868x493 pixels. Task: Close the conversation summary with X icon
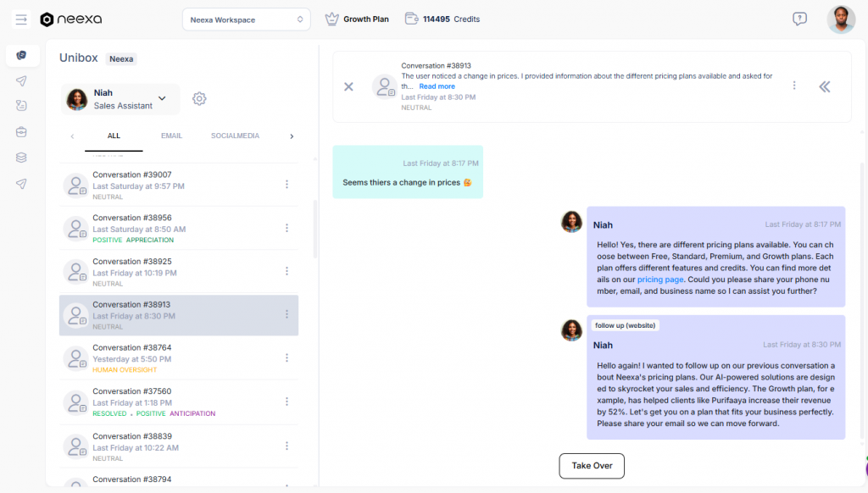coord(348,86)
